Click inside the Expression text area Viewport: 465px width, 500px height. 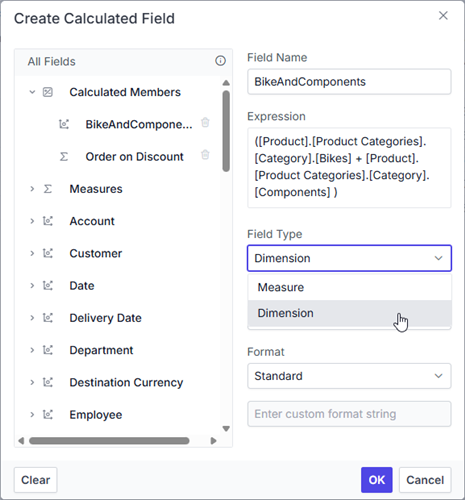tap(349, 168)
